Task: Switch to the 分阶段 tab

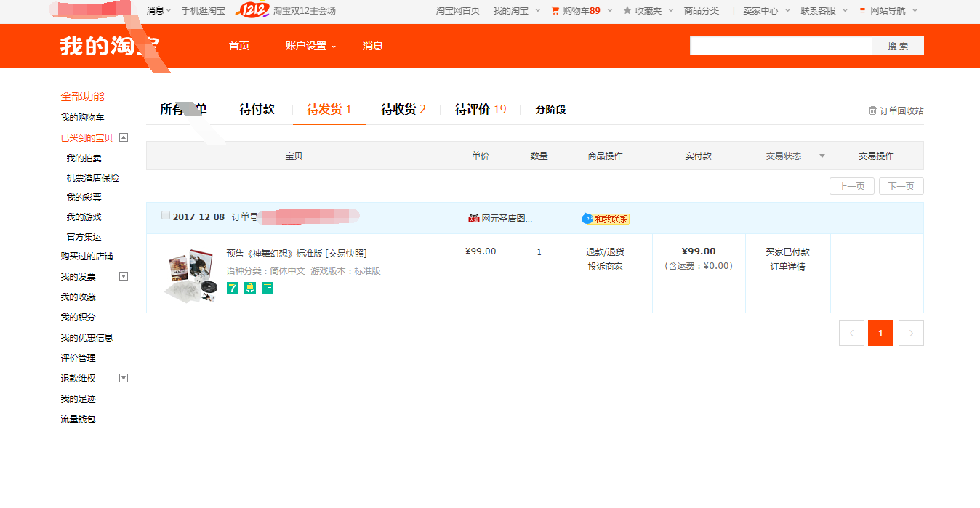Action: pos(550,110)
